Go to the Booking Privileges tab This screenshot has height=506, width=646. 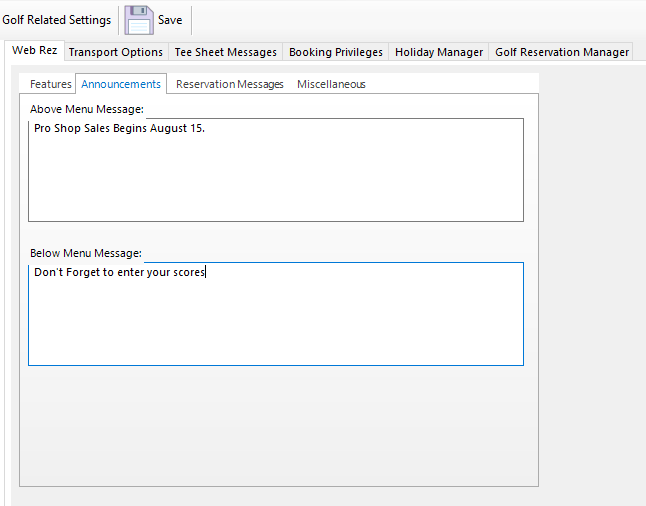click(x=336, y=52)
